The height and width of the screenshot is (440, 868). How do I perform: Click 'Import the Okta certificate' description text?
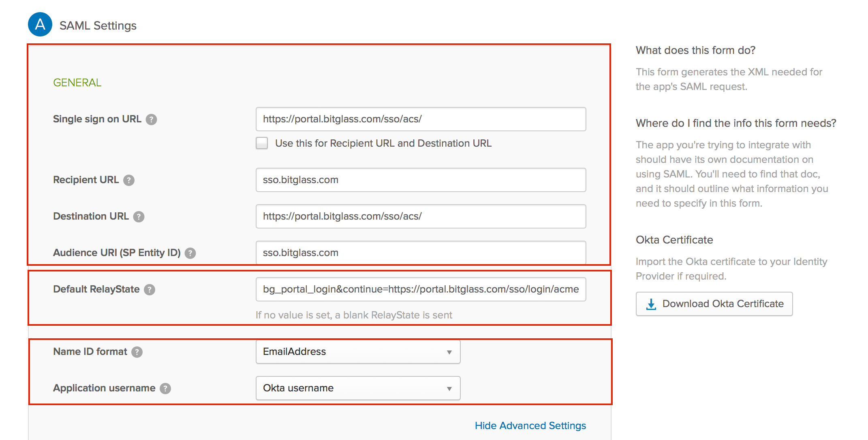[x=731, y=269]
